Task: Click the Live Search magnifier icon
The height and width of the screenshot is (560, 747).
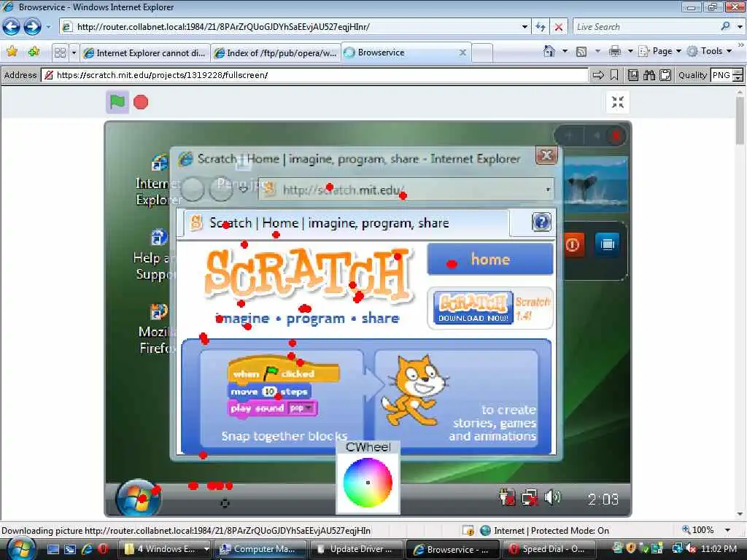Action: 725,26
